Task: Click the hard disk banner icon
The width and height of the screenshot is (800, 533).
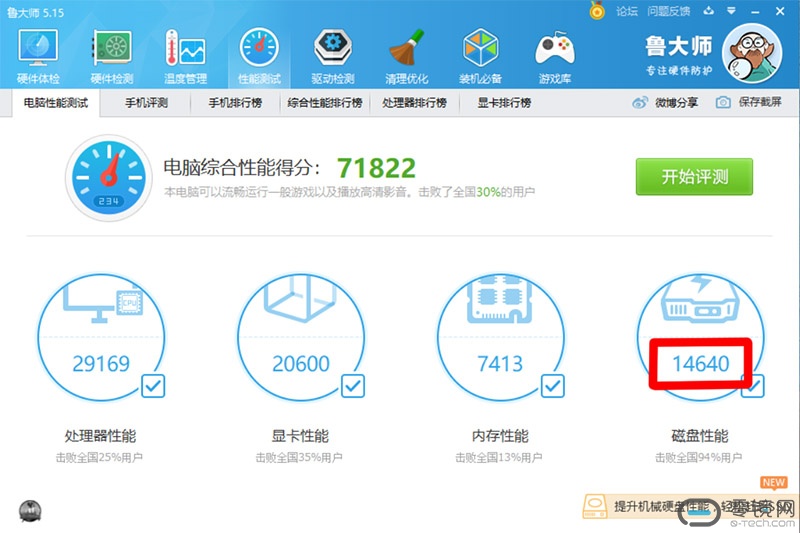Action: pos(595,506)
